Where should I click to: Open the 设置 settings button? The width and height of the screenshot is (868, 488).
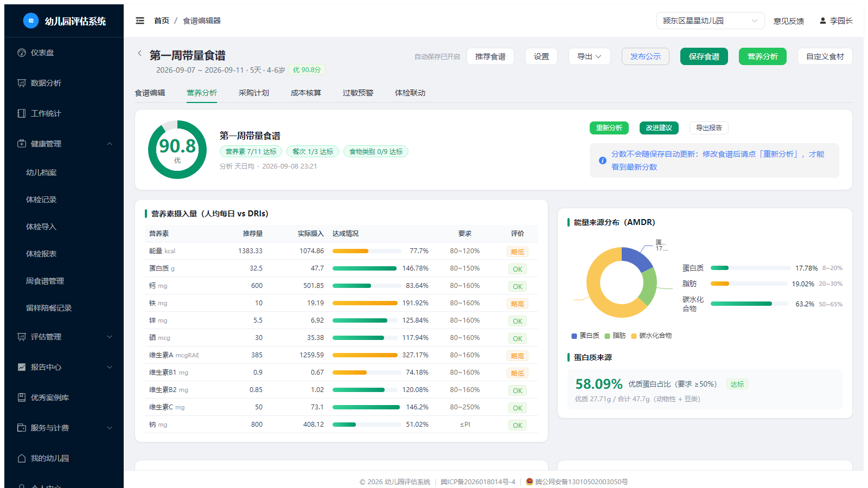[x=541, y=56]
